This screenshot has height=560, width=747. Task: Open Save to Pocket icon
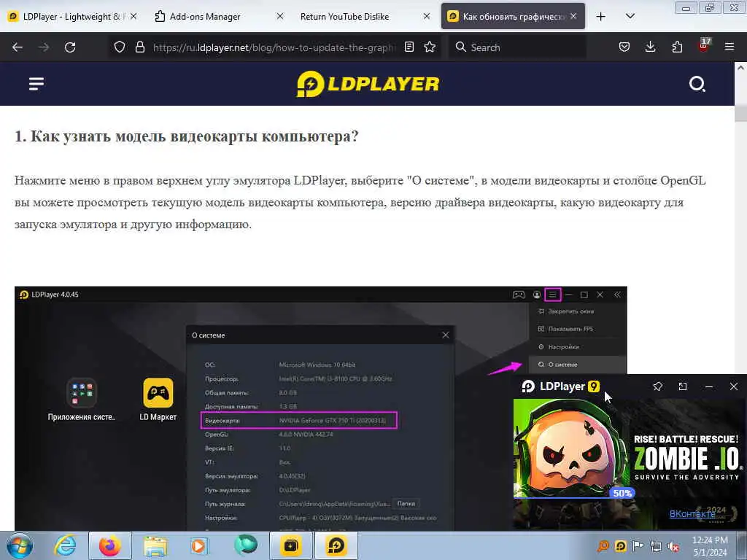coord(624,47)
